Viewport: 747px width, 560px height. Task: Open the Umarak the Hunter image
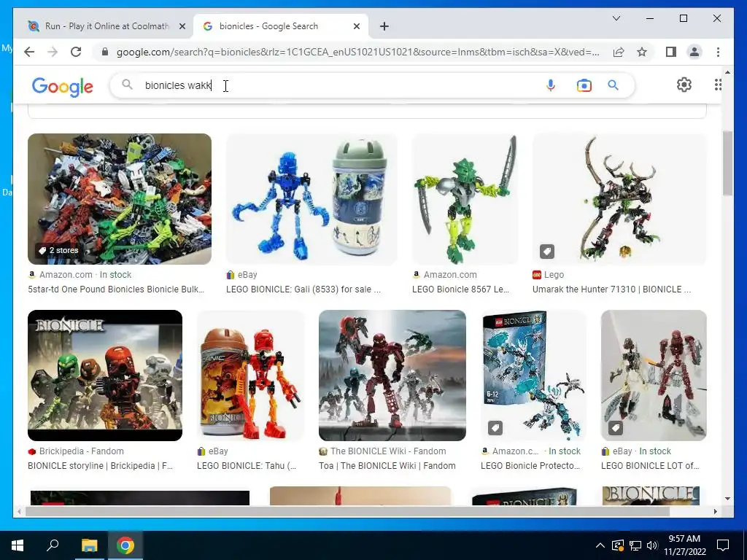pyautogui.click(x=619, y=199)
